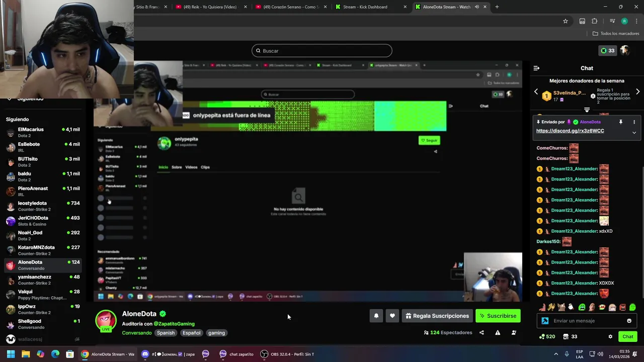Open Shellgood channel in sidebar
The width and height of the screenshot is (644, 362).
coord(43,324)
